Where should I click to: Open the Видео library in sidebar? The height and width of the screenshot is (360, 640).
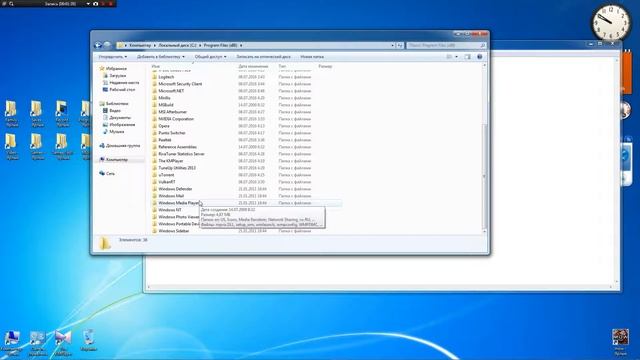[115, 111]
